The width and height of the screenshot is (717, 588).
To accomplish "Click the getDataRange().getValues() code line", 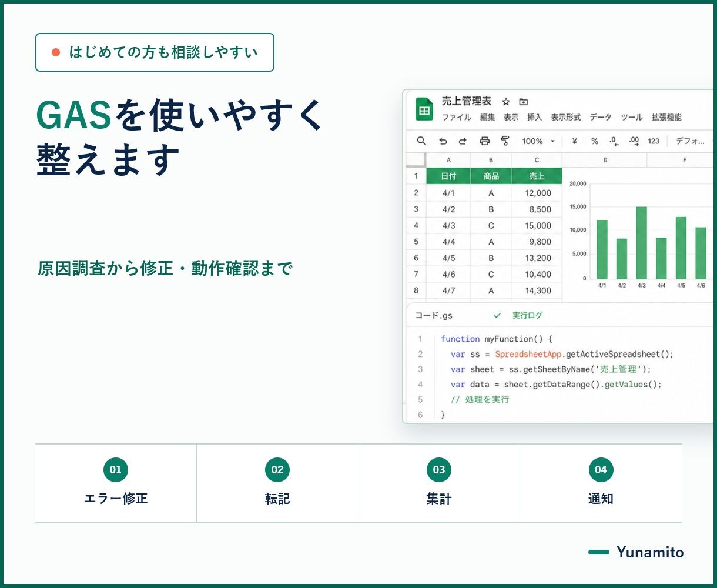I will click(556, 385).
